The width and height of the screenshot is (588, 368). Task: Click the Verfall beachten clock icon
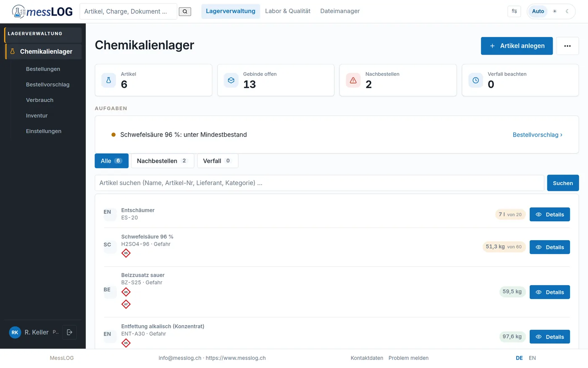click(475, 80)
